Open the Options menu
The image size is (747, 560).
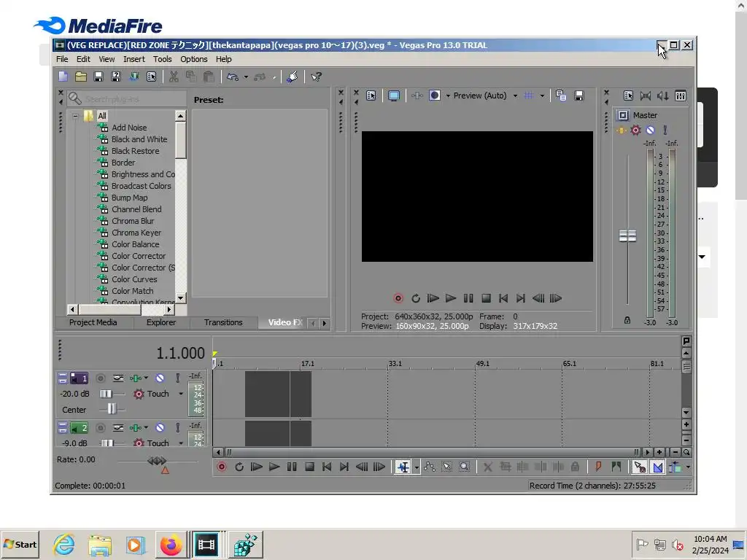point(193,59)
